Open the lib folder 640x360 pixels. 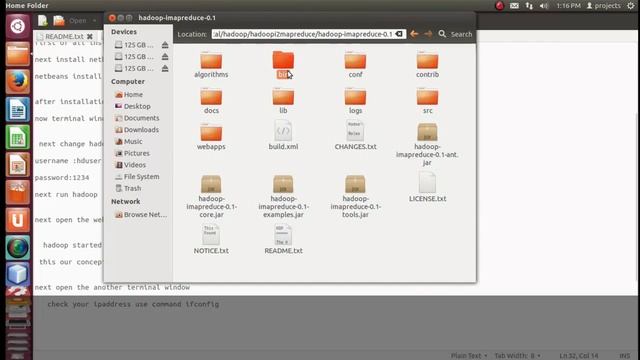point(283,101)
